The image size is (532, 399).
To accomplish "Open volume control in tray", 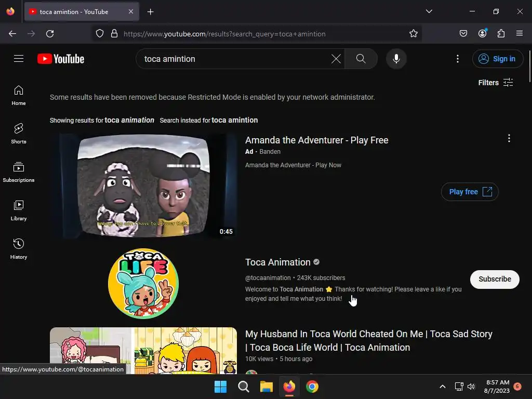I will [x=471, y=387].
